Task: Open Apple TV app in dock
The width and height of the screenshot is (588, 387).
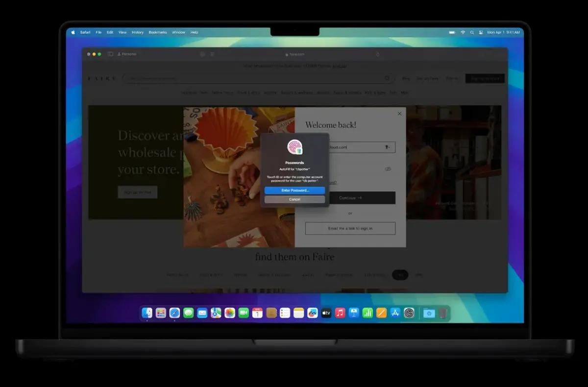Action: coord(326,313)
